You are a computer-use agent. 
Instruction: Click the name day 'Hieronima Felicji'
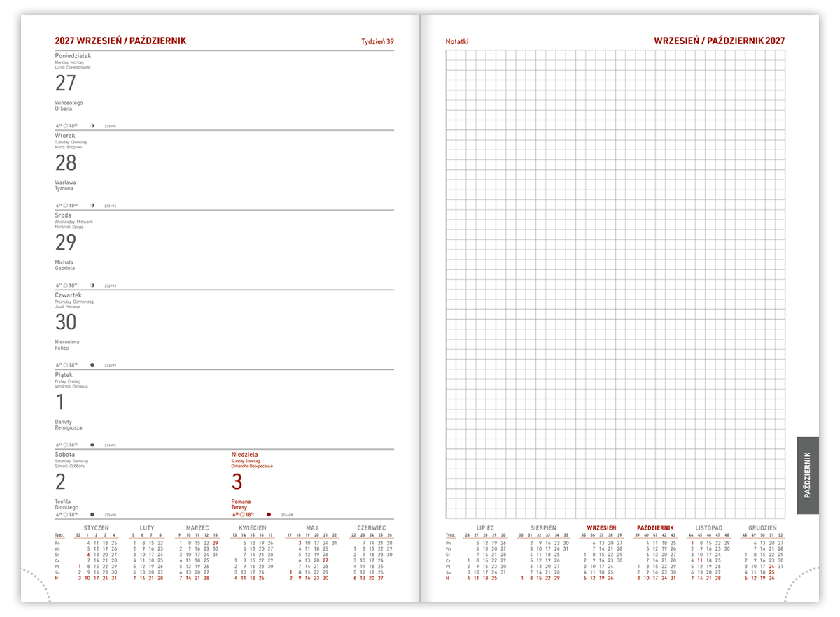pos(67,345)
